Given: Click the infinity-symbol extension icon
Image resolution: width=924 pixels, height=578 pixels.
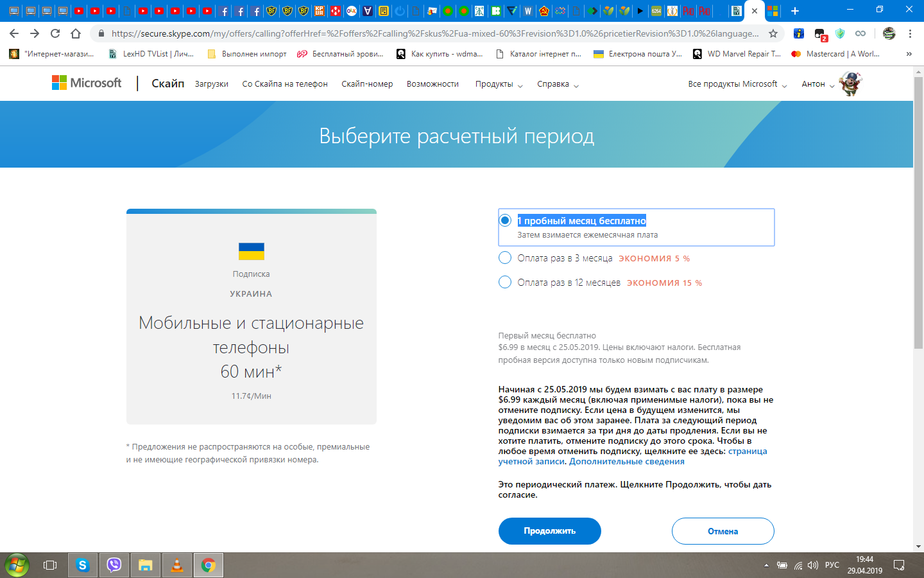Looking at the screenshot, I should pos(860,33).
